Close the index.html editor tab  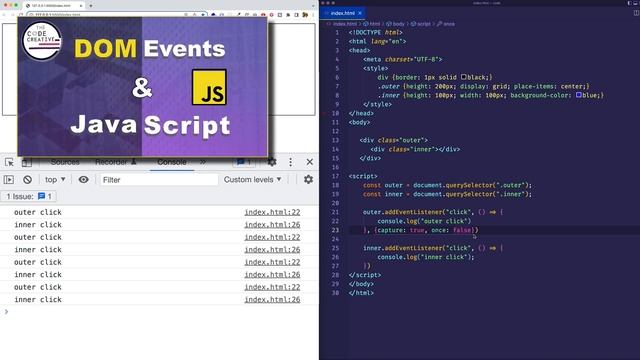tap(360, 13)
